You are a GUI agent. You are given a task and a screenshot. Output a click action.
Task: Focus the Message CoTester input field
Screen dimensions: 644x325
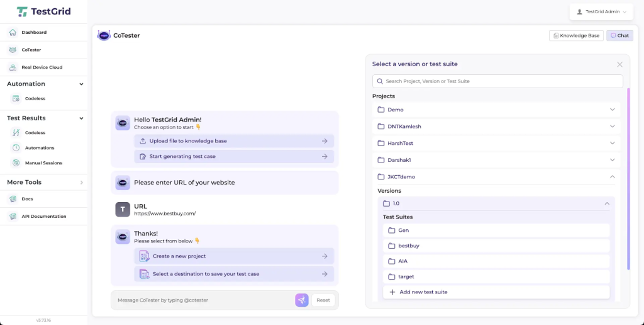pyautogui.click(x=203, y=300)
